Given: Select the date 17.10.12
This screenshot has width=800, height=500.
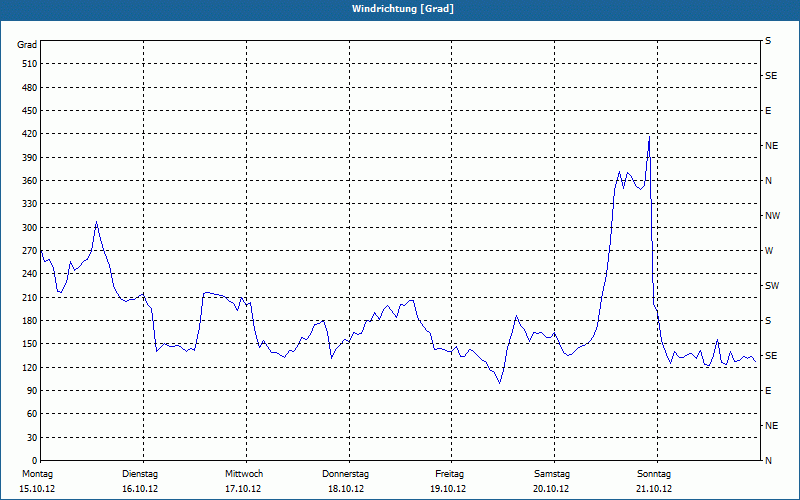Looking at the screenshot, I should (x=243, y=489).
